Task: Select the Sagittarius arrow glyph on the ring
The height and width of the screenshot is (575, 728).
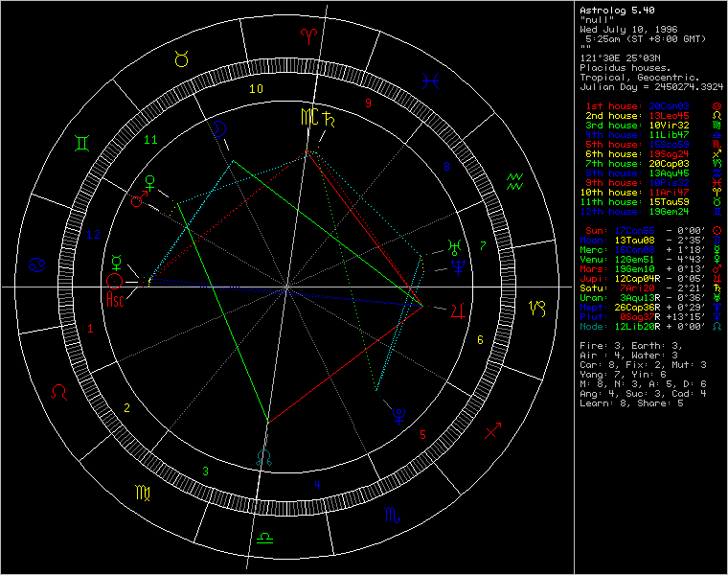Action: point(494,431)
